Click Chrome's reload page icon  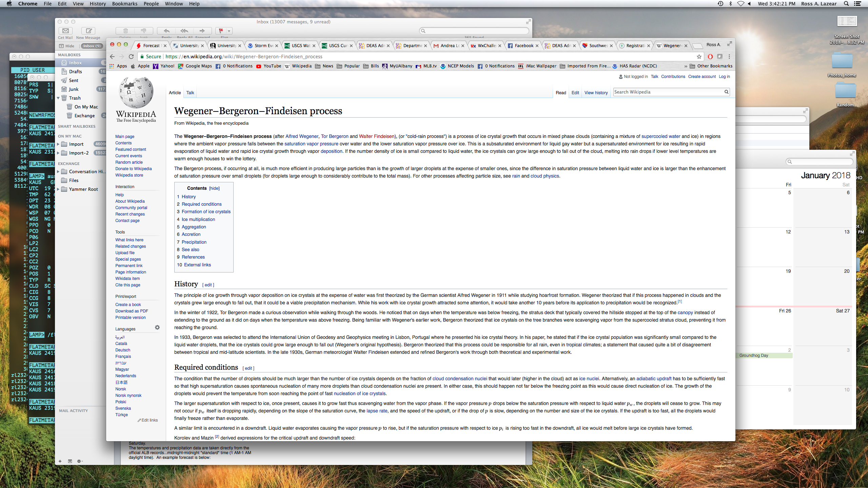[131, 57]
